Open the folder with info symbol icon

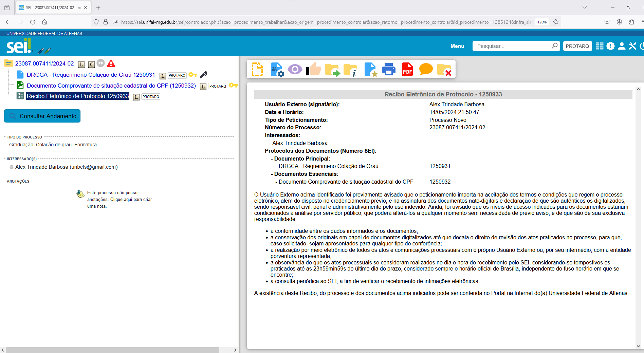tap(350, 70)
